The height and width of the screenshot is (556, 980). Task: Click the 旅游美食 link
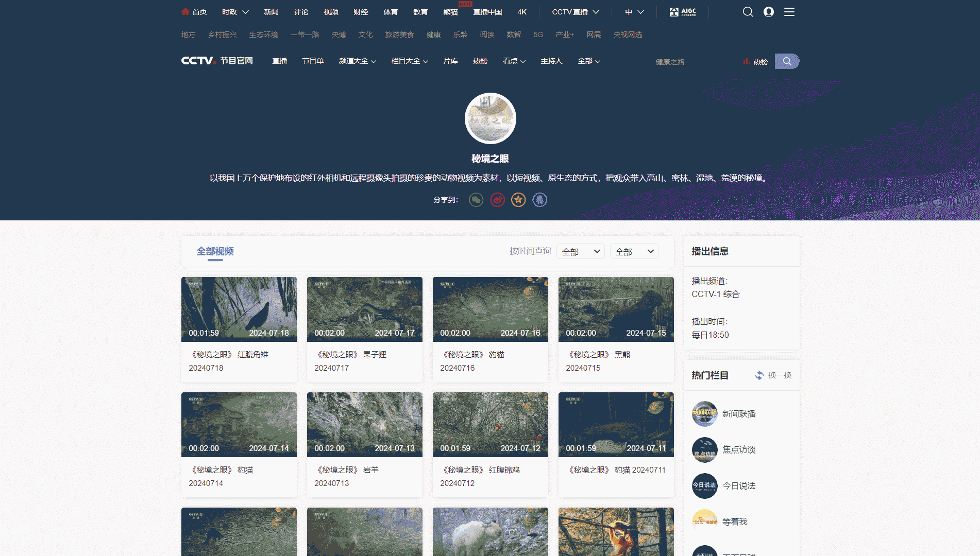pos(399,34)
